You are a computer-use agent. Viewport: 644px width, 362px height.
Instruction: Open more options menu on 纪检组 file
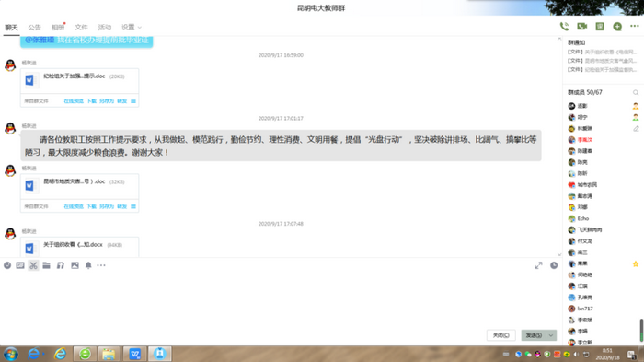(x=133, y=100)
